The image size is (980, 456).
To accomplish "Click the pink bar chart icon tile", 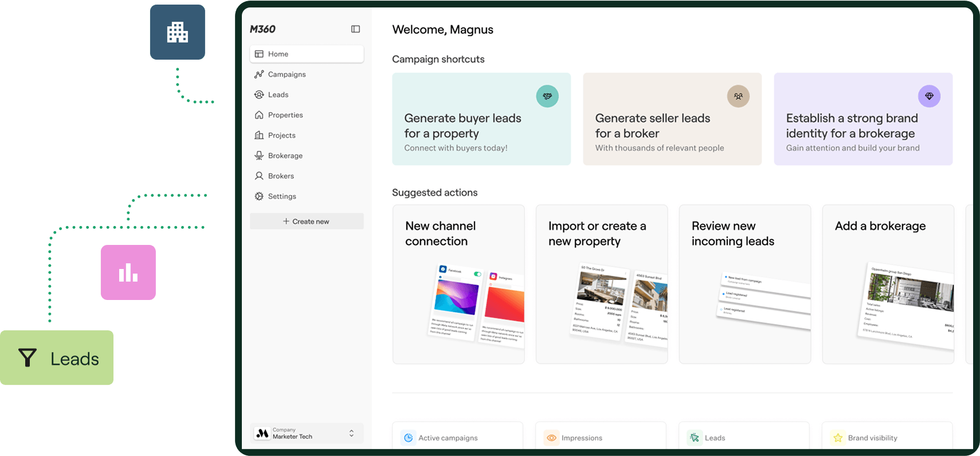I will click(128, 272).
